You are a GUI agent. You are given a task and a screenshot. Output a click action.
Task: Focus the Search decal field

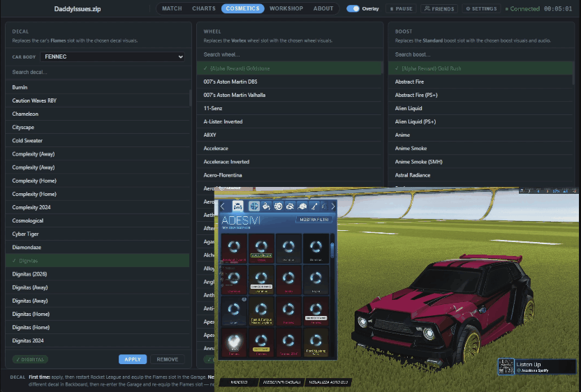98,72
